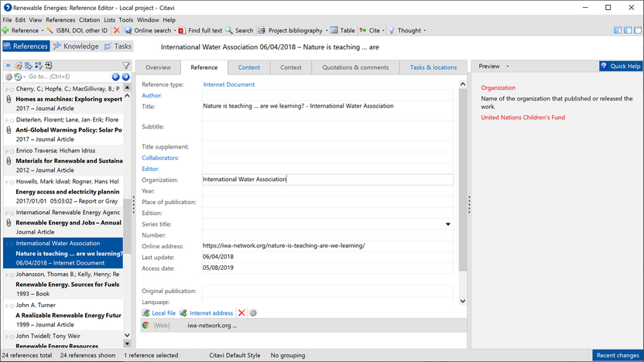Viewport: 644px width, 362px height.
Task: Open history dropdown arrow beside clock icon
Action: pyautogui.click(x=24, y=77)
